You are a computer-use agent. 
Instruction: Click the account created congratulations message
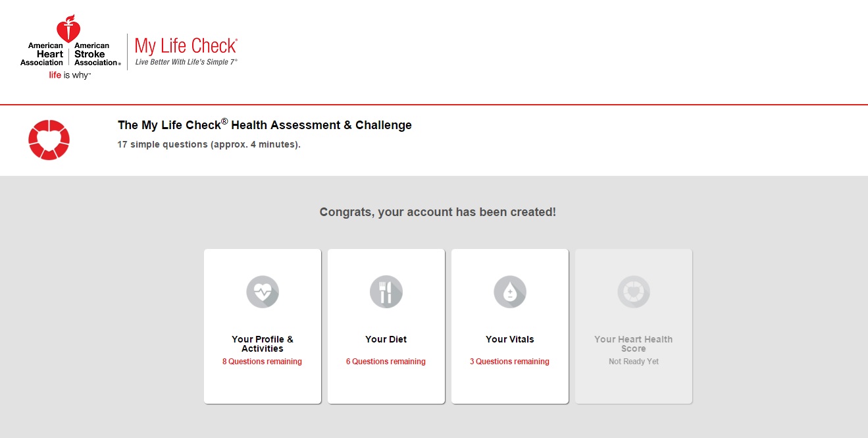[x=438, y=212]
